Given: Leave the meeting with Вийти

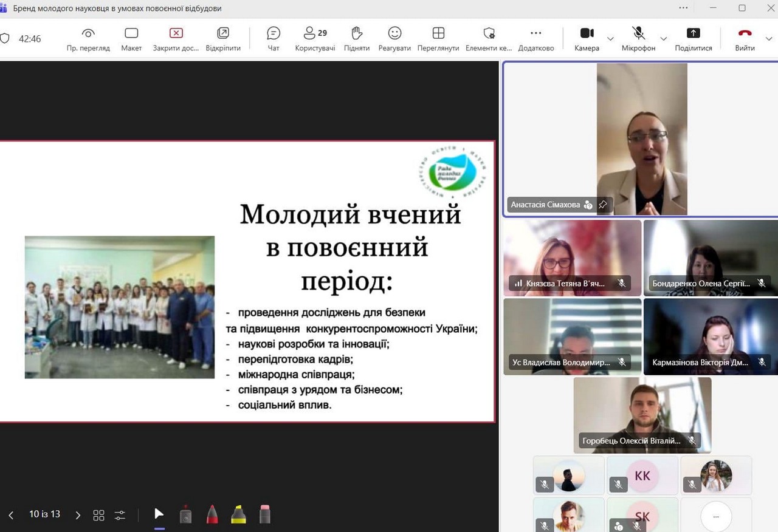Looking at the screenshot, I should 745,38.
